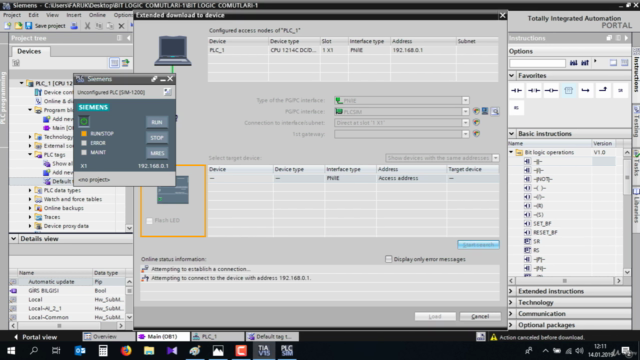Screen dimensions: 640x360
Task: Insert output coil from Favorites
Action: tap(551, 90)
